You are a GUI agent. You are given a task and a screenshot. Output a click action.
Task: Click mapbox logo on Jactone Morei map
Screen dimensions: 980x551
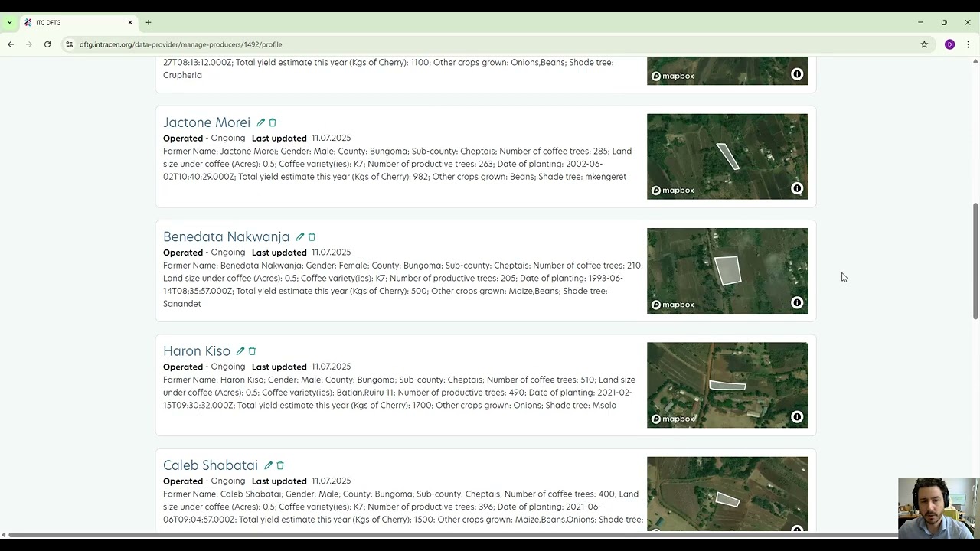(x=673, y=191)
